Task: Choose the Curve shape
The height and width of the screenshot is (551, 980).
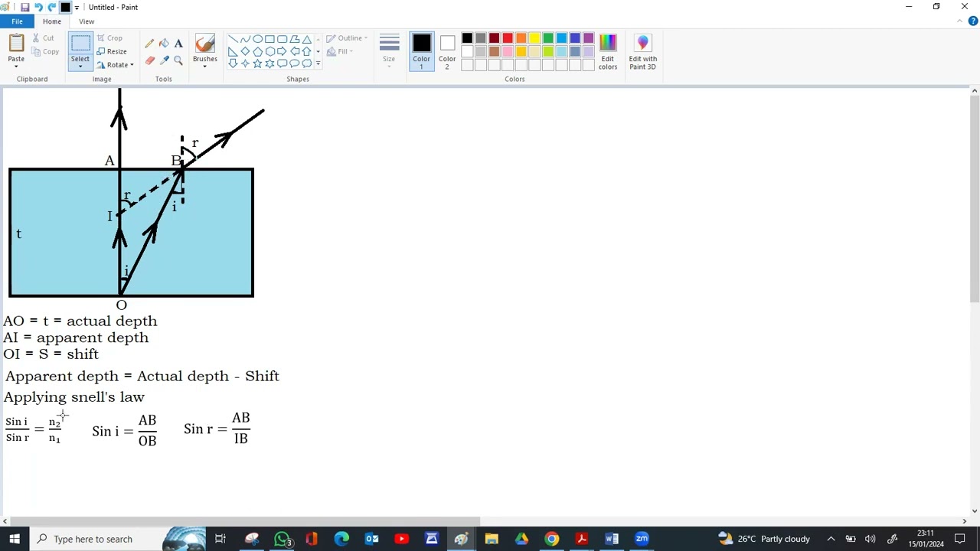Action: [245, 39]
